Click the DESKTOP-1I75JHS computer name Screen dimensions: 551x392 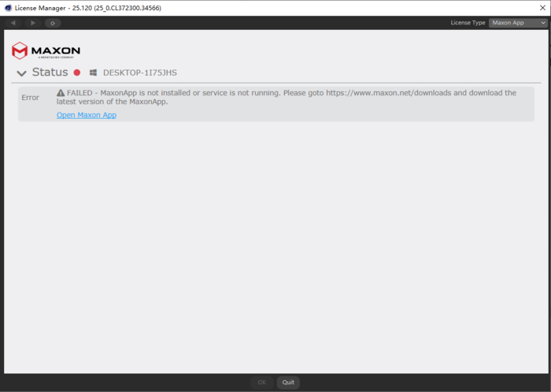coord(140,73)
